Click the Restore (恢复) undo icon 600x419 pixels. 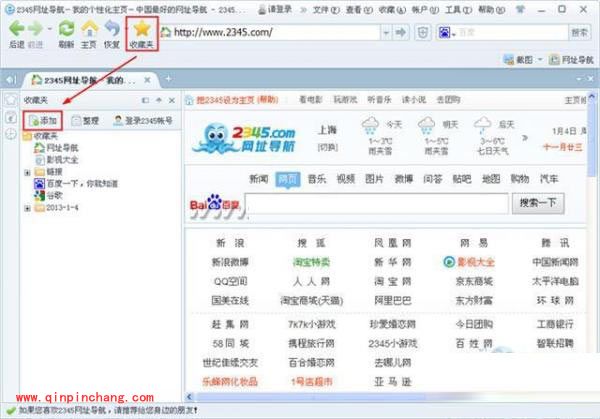[112, 29]
